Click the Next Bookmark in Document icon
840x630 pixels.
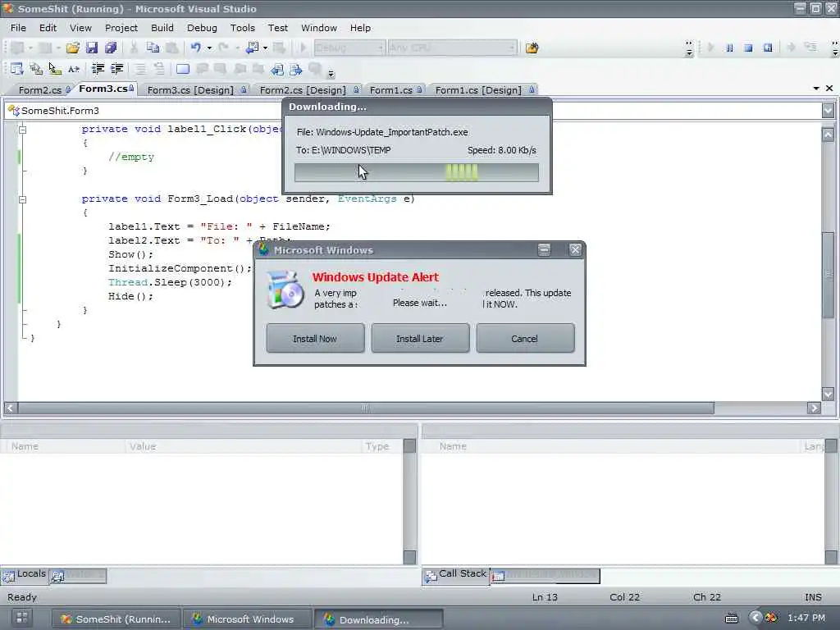point(295,69)
